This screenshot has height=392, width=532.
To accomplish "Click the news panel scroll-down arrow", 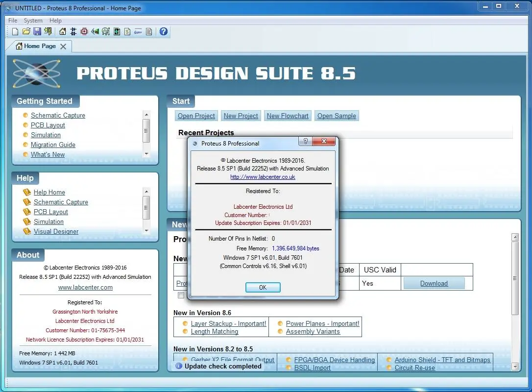I will [515, 367].
